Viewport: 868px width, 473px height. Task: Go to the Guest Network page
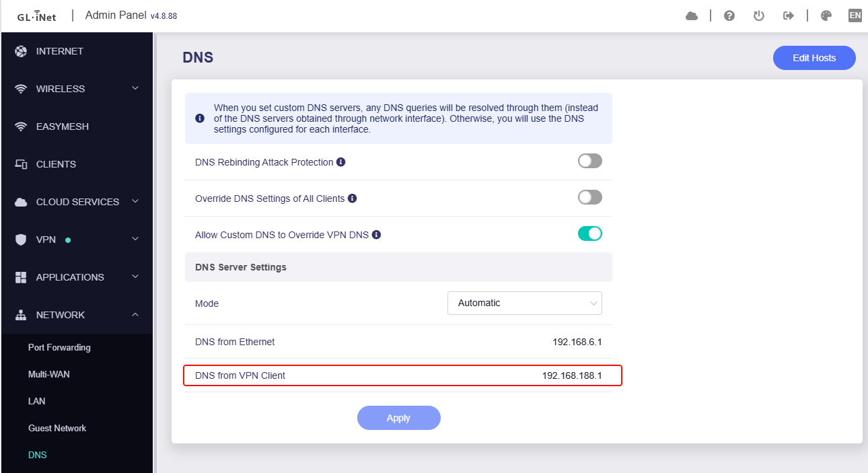coord(57,429)
